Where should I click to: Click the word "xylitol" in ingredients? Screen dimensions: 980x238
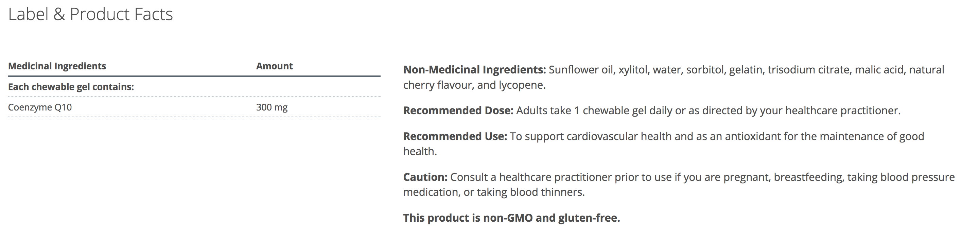633,70
